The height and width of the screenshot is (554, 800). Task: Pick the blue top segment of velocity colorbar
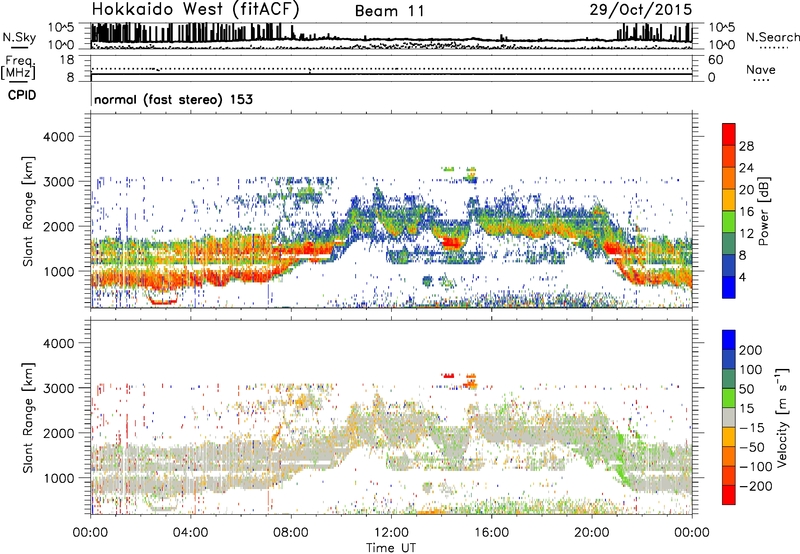(x=729, y=340)
